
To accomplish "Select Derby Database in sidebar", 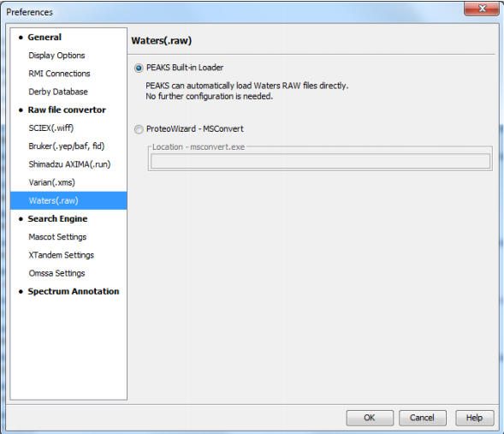I will 58,92.
